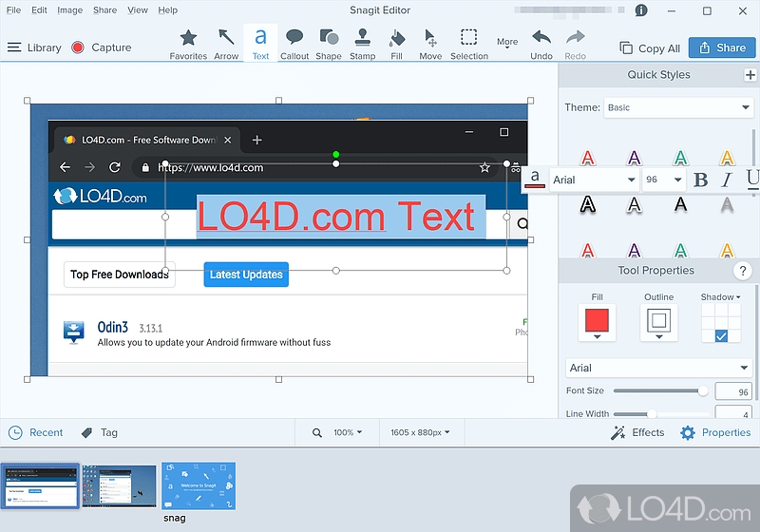Select the Callout tool
Screen dimensions: 760x532
point(294,44)
